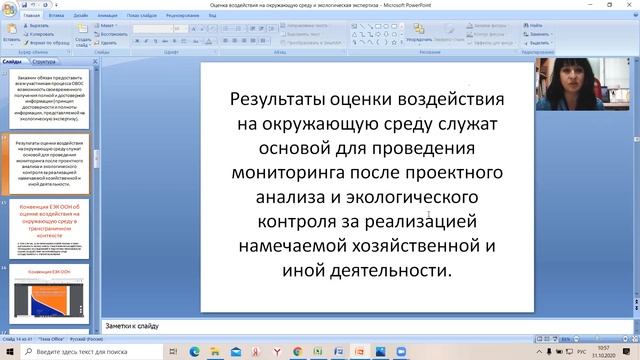This screenshot has height=360, width=640.
Task: Click the Paste (Вставить) clipboard icon
Action: coord(11,29)
